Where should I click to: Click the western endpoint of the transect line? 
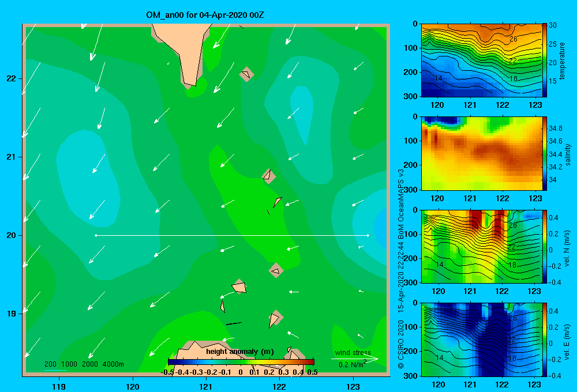[96, 235]
